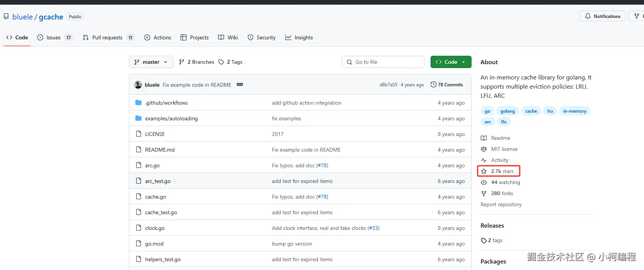
Task: Click the Report repository link
Action: coord(501,205)
